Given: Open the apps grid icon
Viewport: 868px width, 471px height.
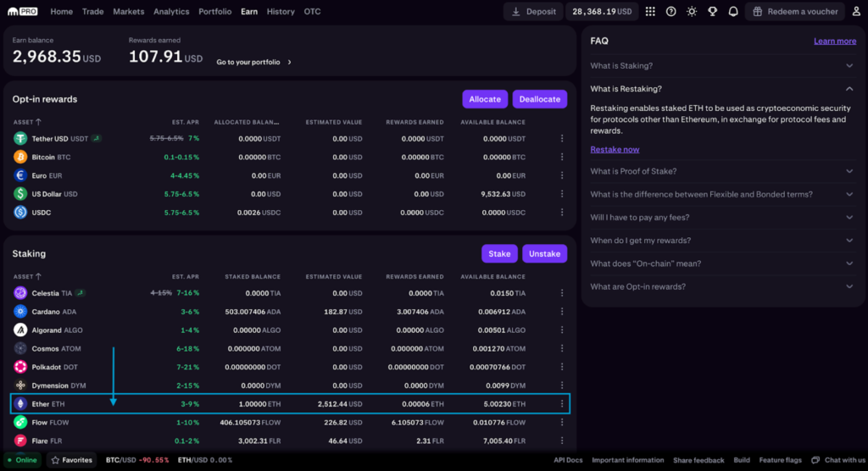Looking at the screenshot, I should point(650,12).
